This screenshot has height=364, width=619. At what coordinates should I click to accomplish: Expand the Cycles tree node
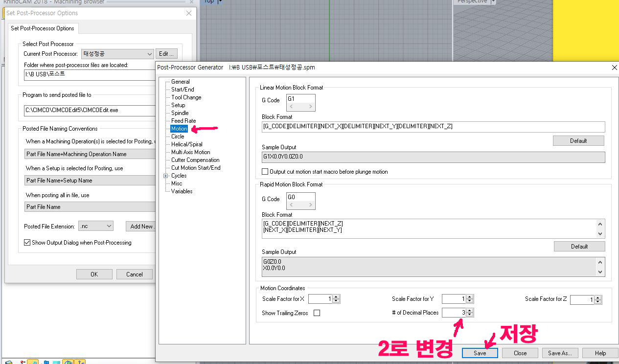(166, 176)
